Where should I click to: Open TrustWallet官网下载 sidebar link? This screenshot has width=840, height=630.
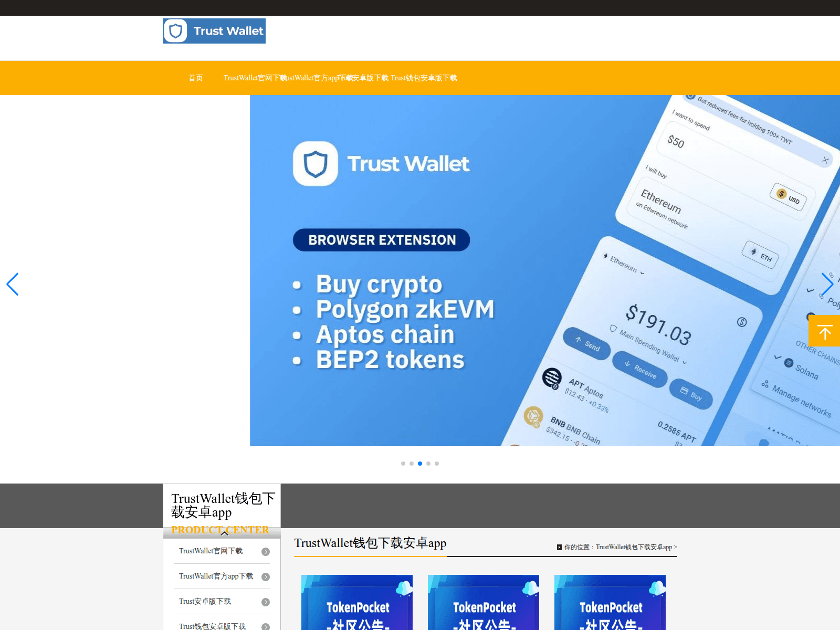[x=211, y=551]
